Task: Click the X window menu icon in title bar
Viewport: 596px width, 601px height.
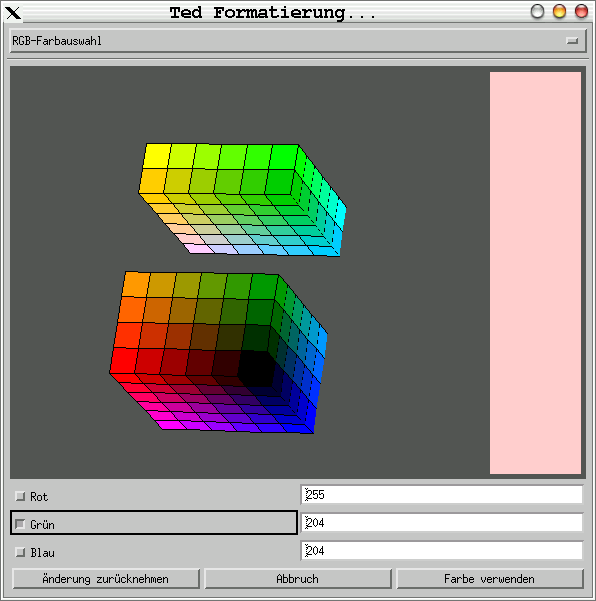Action: [13, 13]
